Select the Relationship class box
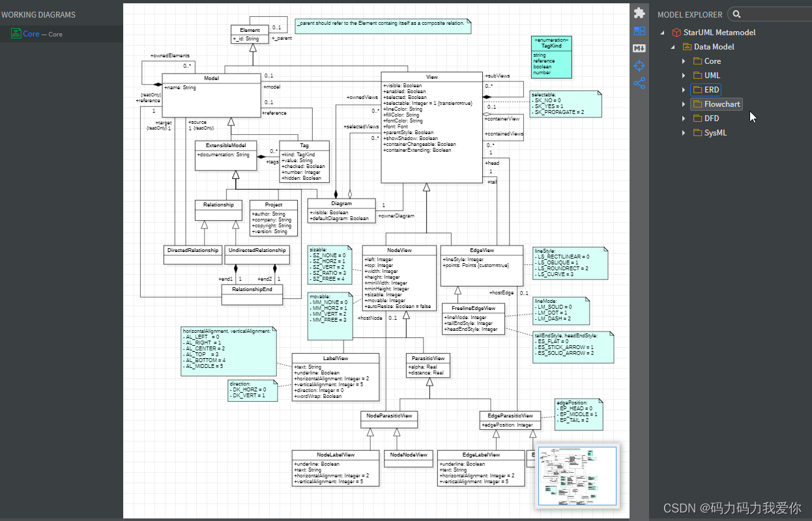 coord(218,210)
